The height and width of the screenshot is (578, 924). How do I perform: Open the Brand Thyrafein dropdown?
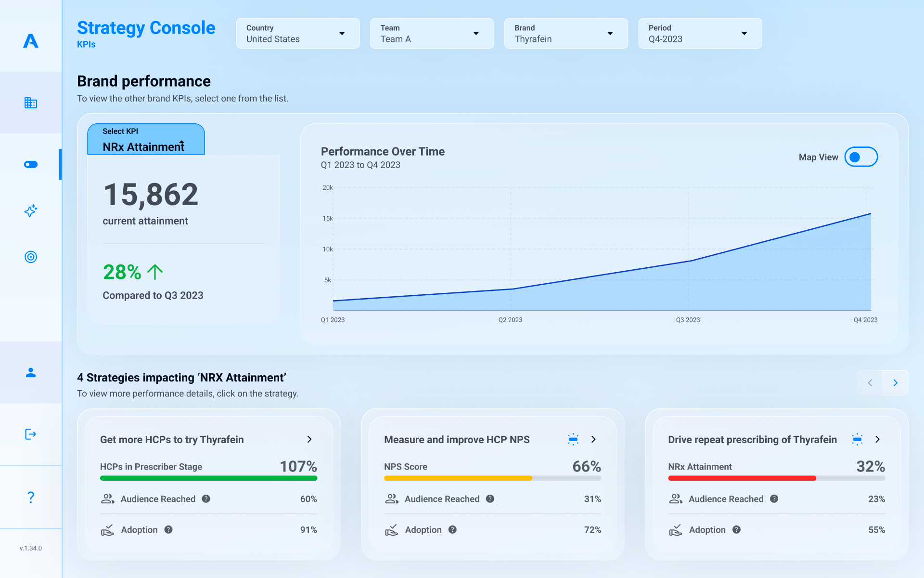tap(566, 34)
